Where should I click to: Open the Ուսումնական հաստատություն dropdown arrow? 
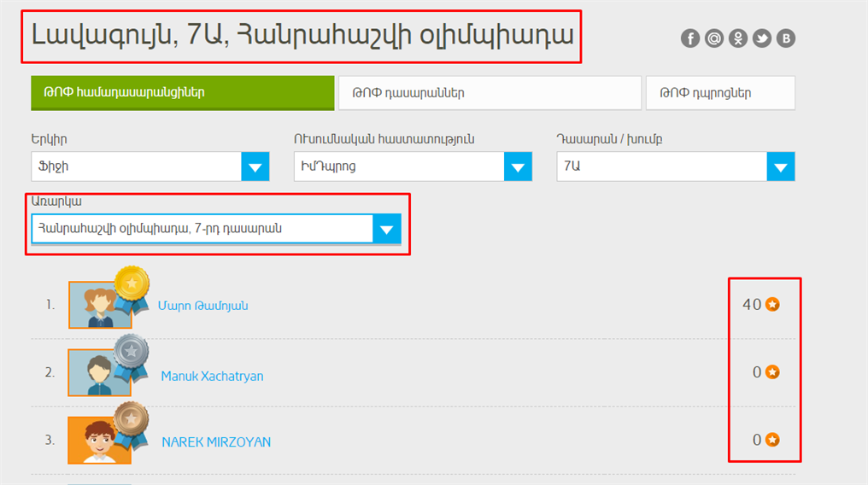(x=518, y=167)
